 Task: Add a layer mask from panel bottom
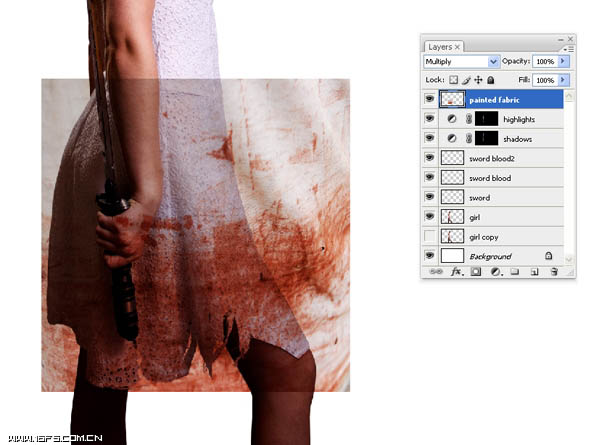tap(476, 272)
